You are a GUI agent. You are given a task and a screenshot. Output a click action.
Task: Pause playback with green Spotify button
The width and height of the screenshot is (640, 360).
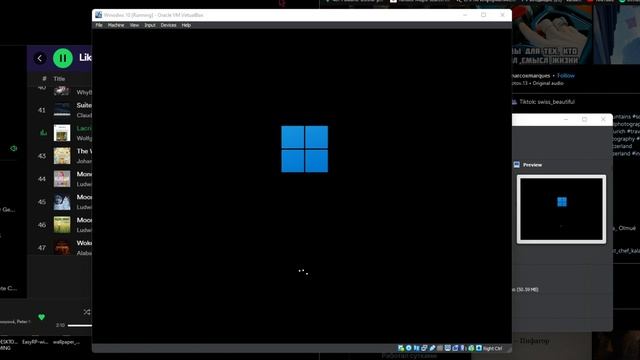click(x=63, y=58)
